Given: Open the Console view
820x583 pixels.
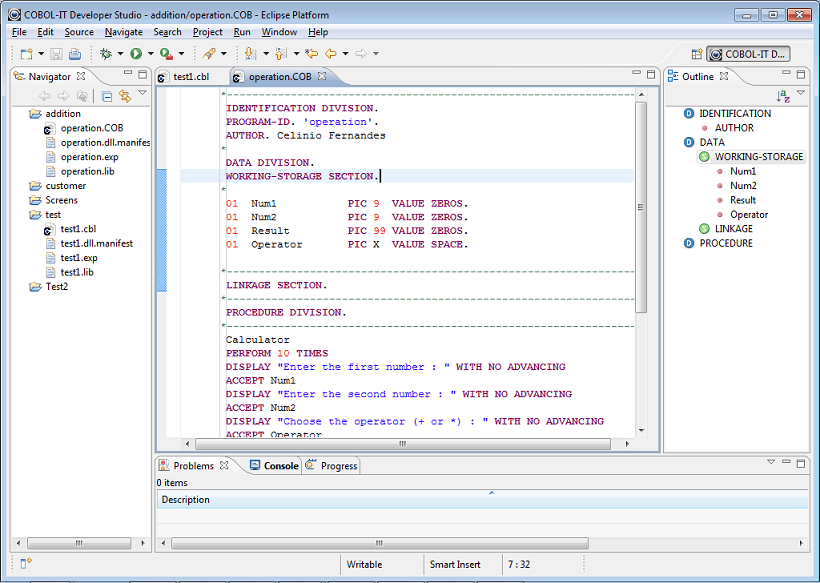Looking at the screenshot, I should 273,465.
